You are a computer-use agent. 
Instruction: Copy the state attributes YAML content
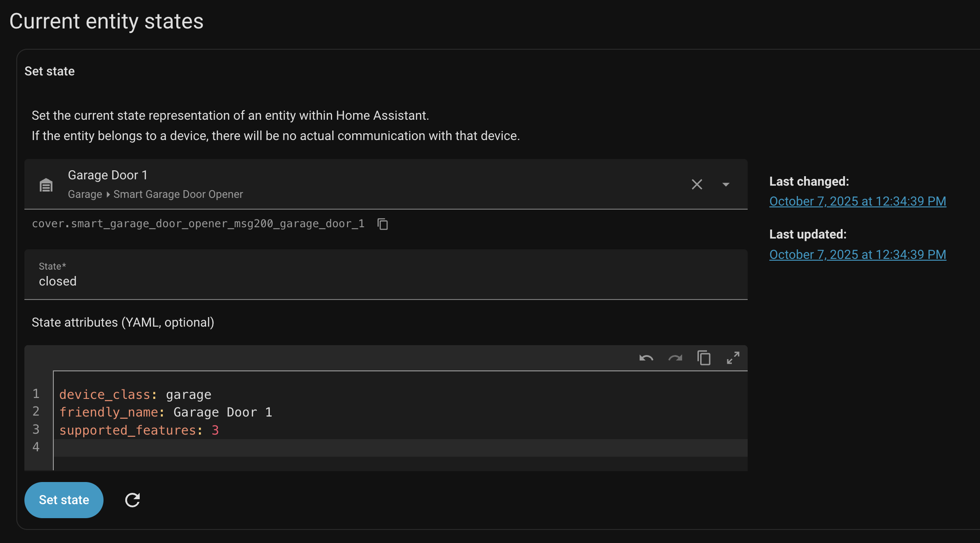704,358
